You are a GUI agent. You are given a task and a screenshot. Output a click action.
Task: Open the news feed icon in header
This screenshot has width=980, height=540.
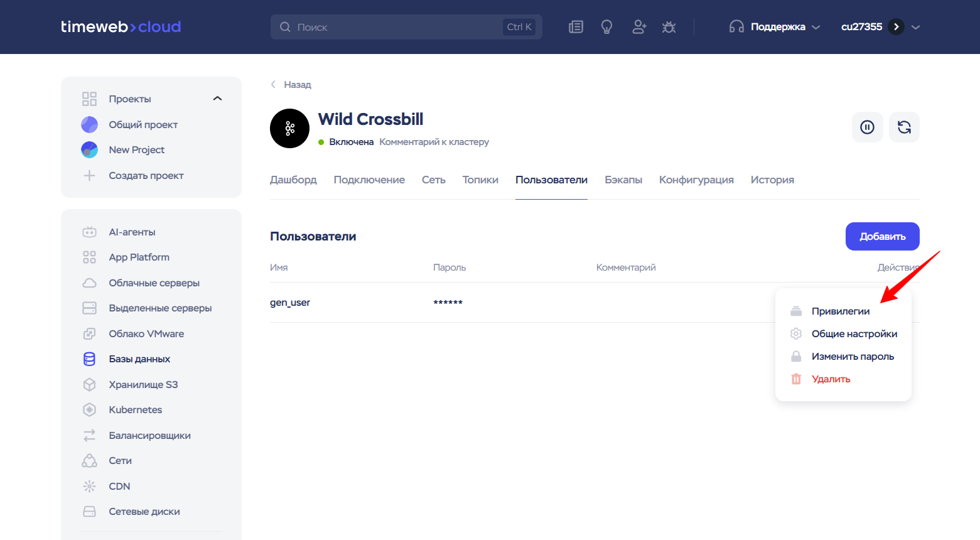[576, 27]
